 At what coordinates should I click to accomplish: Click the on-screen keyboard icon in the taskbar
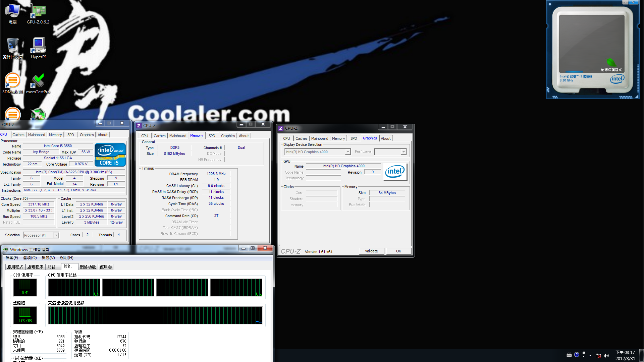click(x=569, y=355)
